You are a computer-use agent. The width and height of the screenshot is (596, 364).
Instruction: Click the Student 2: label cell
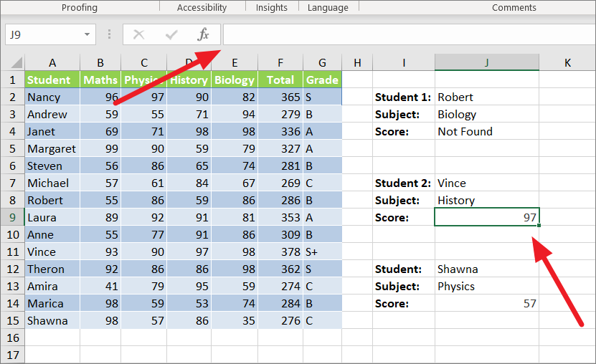tap(404, 183)
